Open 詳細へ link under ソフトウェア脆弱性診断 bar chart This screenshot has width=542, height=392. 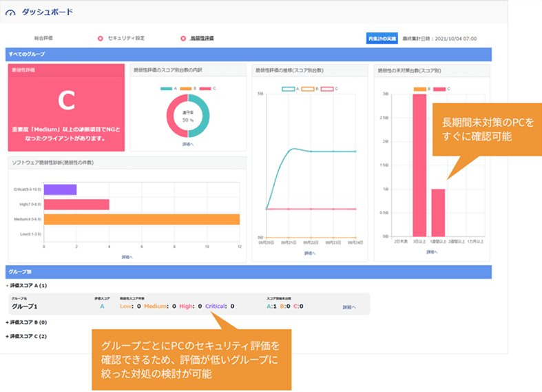coord(127,257)
